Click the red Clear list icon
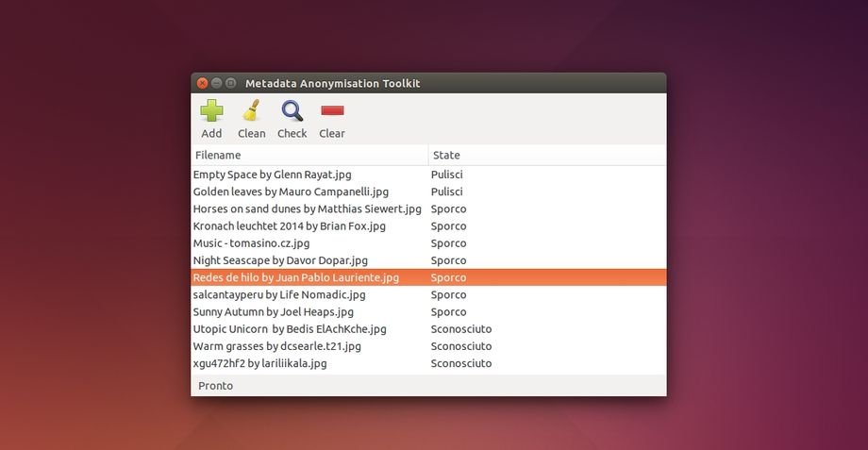 pyautogui.click(x=332, y=112)
